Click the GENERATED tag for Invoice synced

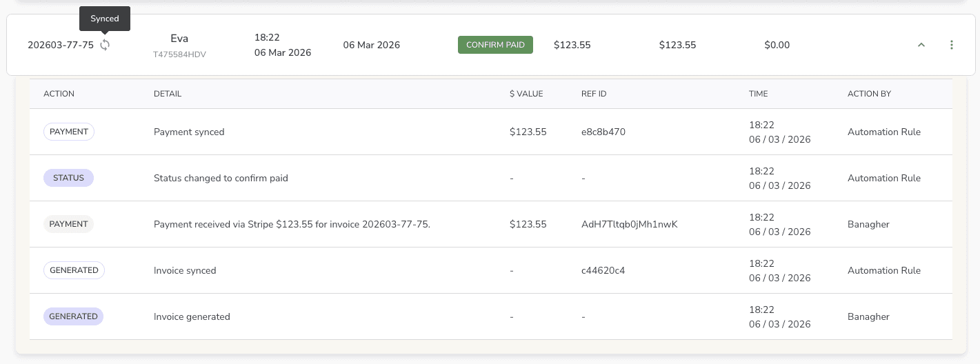[x=74, y=270]
